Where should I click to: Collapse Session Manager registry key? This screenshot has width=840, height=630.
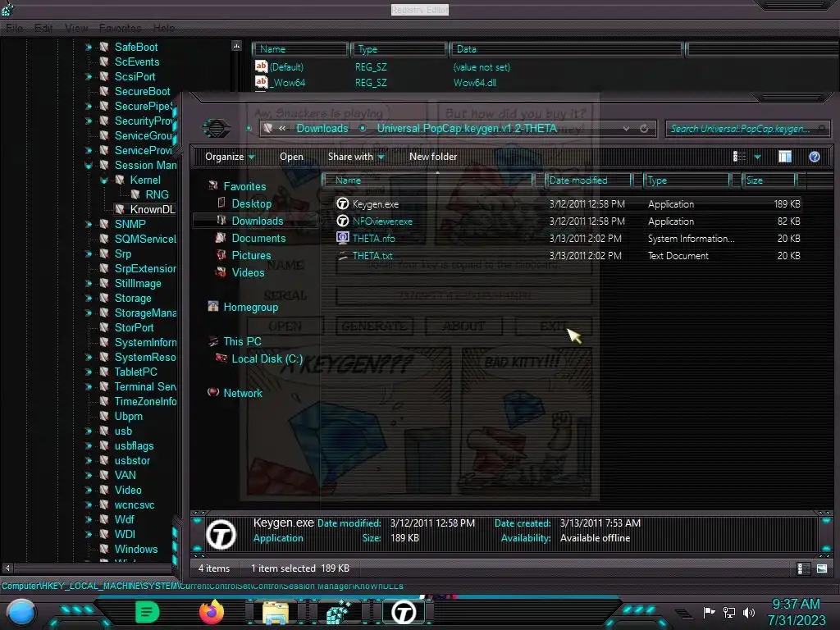(89, 166)
